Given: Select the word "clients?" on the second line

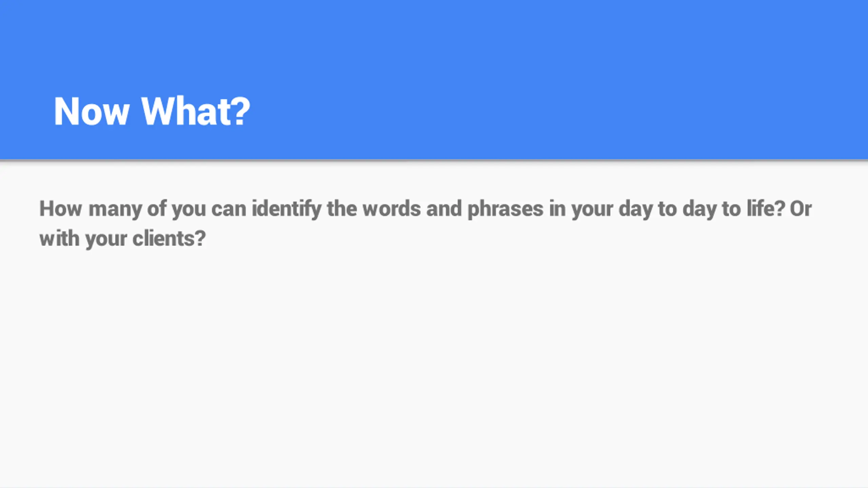Looking at the screenshot, I should click(169, 238).
